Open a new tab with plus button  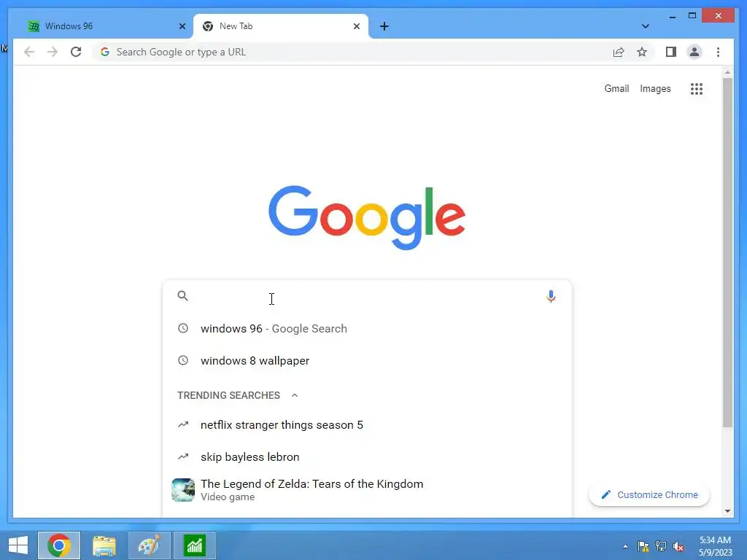click(384, 26)
